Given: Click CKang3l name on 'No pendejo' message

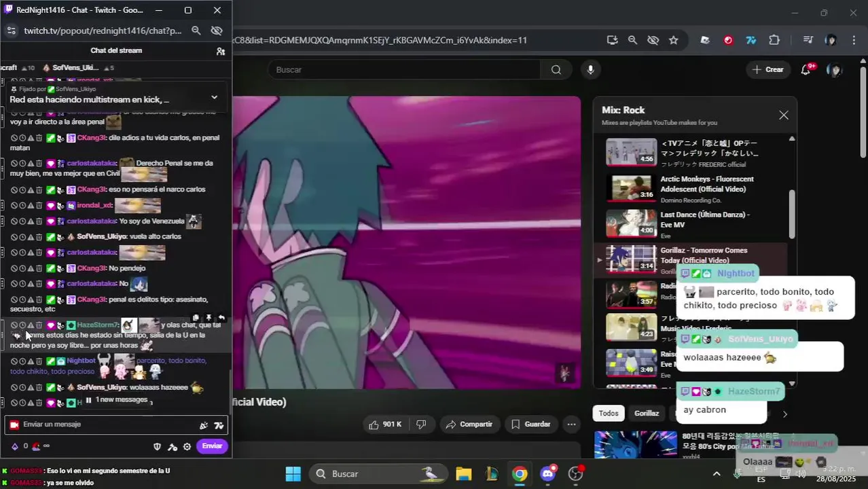Looking at the screenshot, I should click(x=92, y=268).
